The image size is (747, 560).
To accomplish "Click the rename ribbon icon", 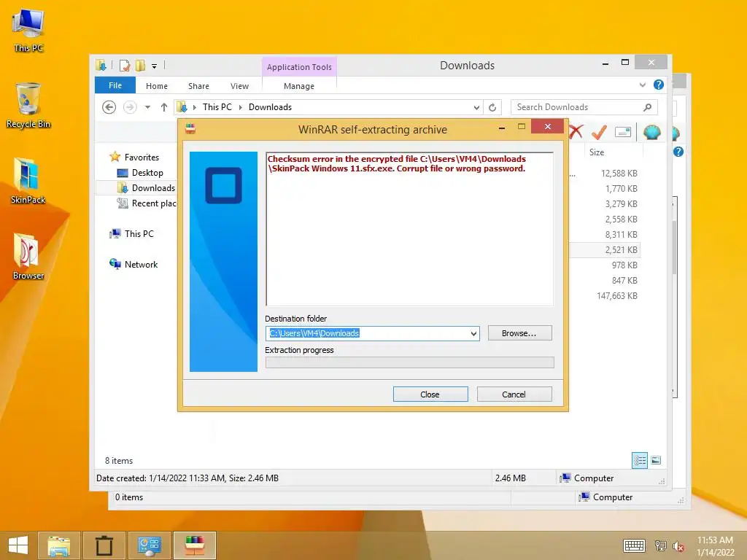I will (x=623, y=132).
